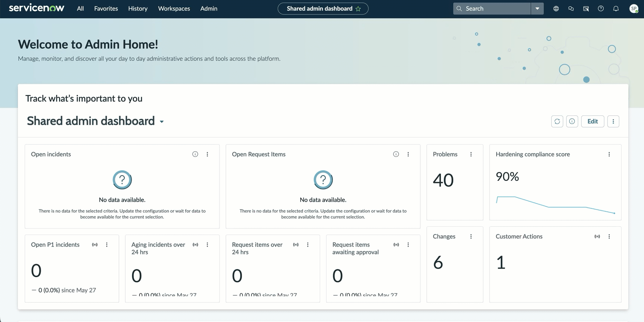Image resolution: width=644 pixels, height=322 pixels.
Task: Open the SP user profile avatar
Action: coord(634,9)
